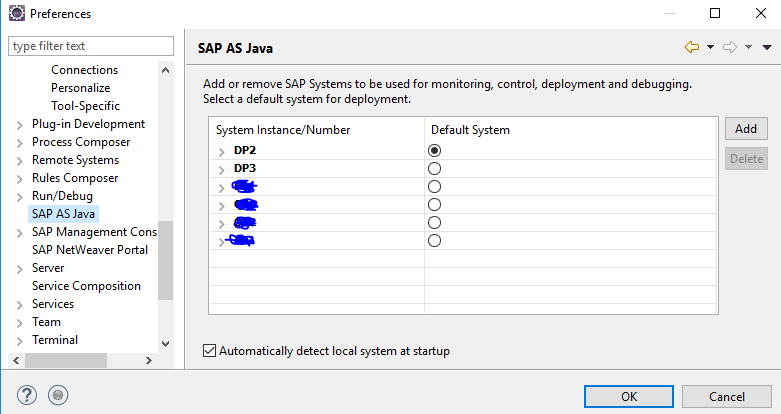Viewport: 781px width, 414px height.
Task: Close the Preferences window
Action: pyautogui.click(x=761, y=13)
